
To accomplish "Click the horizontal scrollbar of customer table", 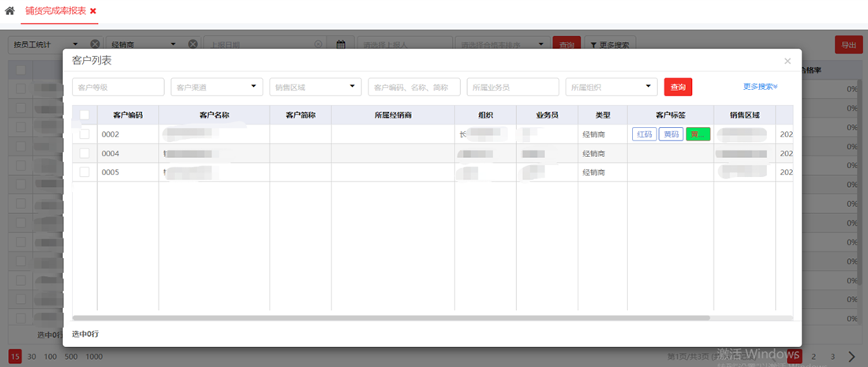I will [395, 317].
